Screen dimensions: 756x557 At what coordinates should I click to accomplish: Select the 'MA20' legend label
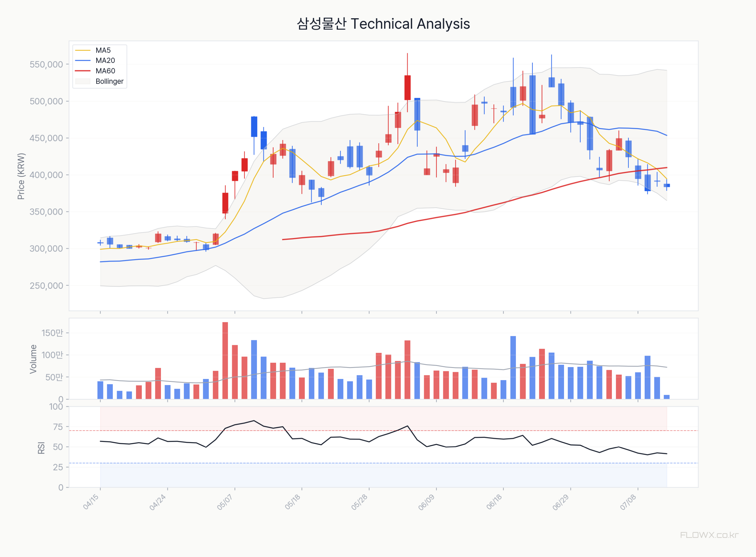105,61
